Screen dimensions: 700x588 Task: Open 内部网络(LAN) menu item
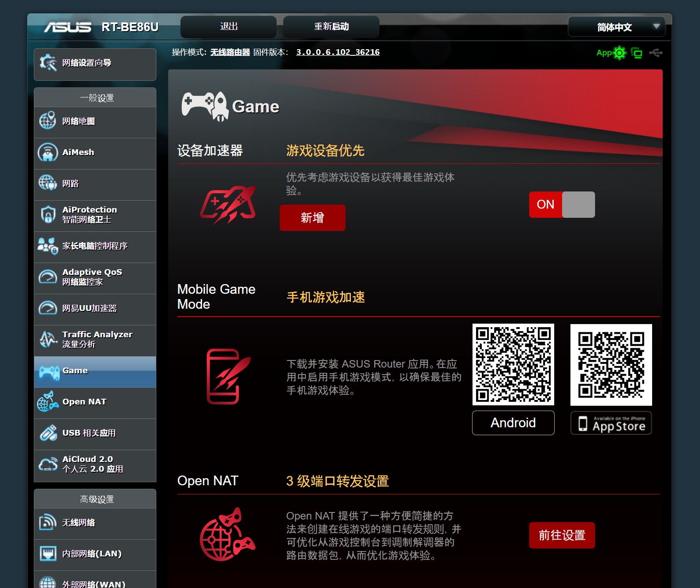tap(95, 554)
